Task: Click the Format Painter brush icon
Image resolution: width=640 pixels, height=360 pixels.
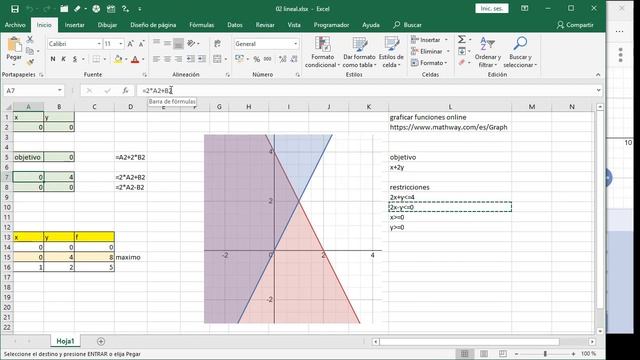Action: pos(30,62)
